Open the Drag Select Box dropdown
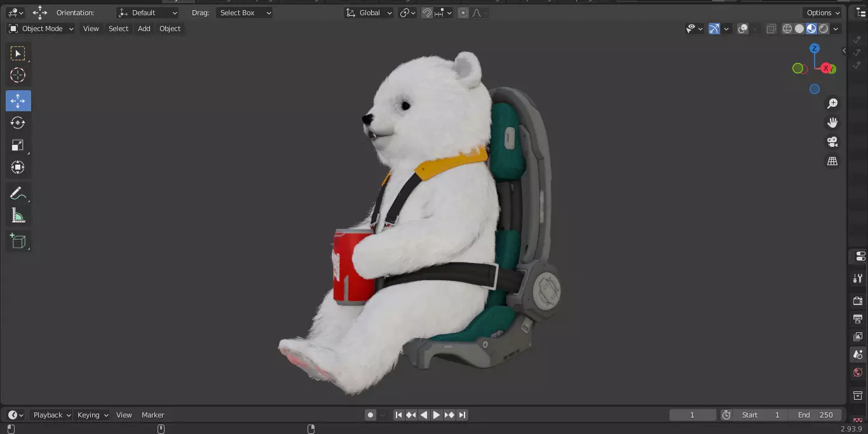 point(245,13)
